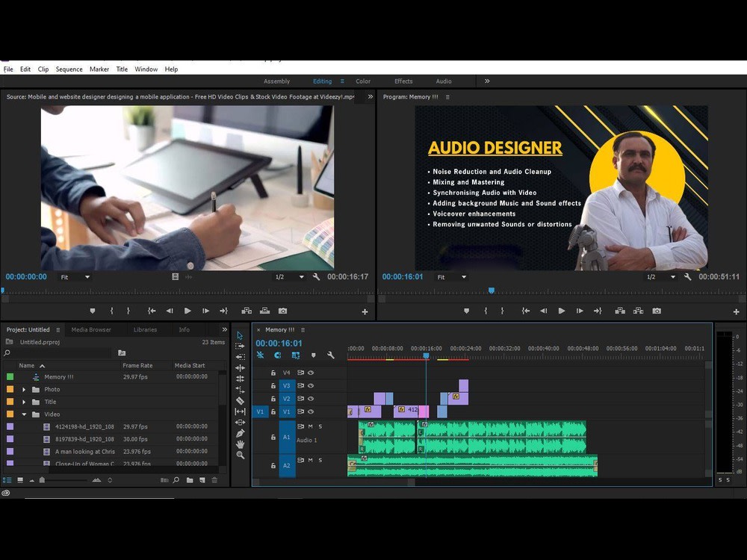Screen dimensions: 747x560
Task: Open timeline display settings wrench
Action: coord(331,355)
